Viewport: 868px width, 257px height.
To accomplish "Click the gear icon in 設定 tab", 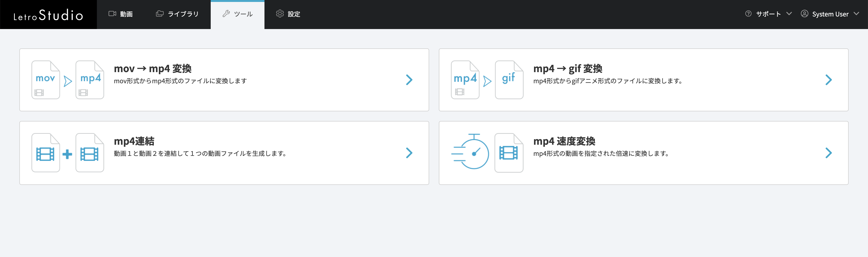I will pyautogui.click(x=280, y=14).
